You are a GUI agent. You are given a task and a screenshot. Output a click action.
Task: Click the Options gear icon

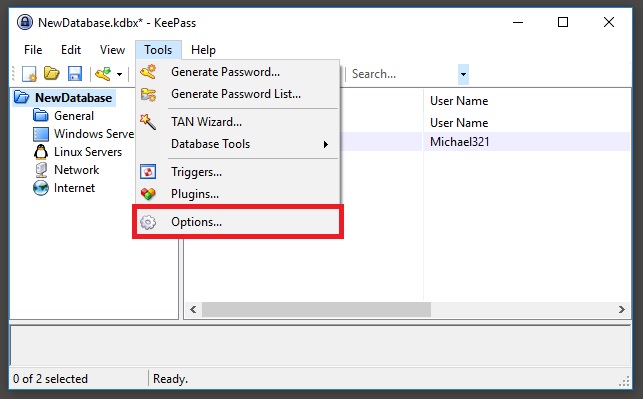click(x=148, y=222)
